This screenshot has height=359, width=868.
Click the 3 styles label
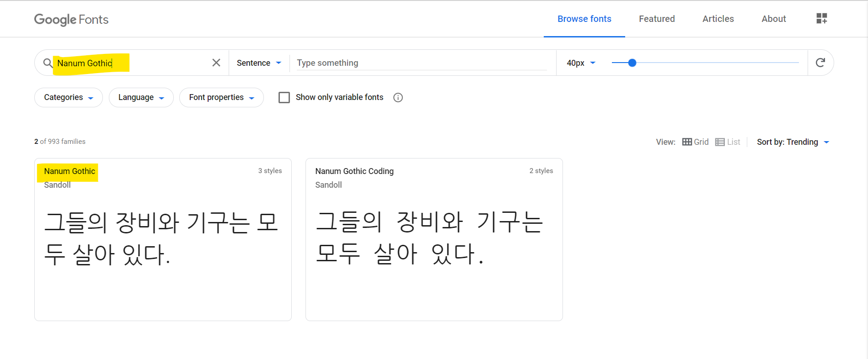click(x=270, y=171)
